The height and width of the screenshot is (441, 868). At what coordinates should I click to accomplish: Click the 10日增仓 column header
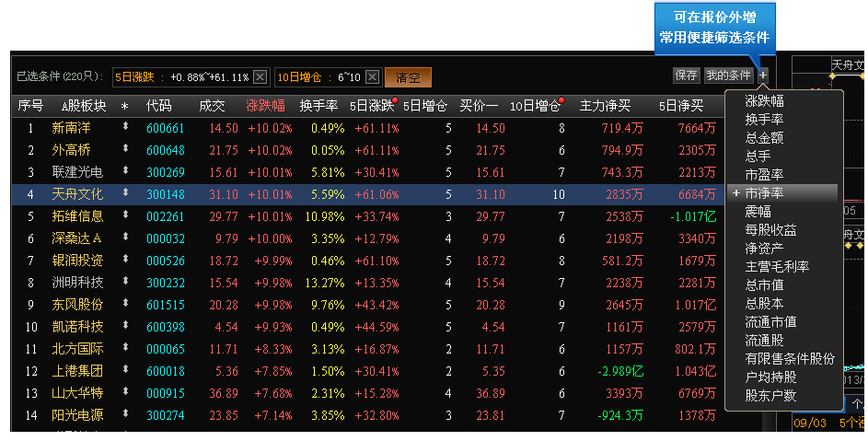click(535, 105)
